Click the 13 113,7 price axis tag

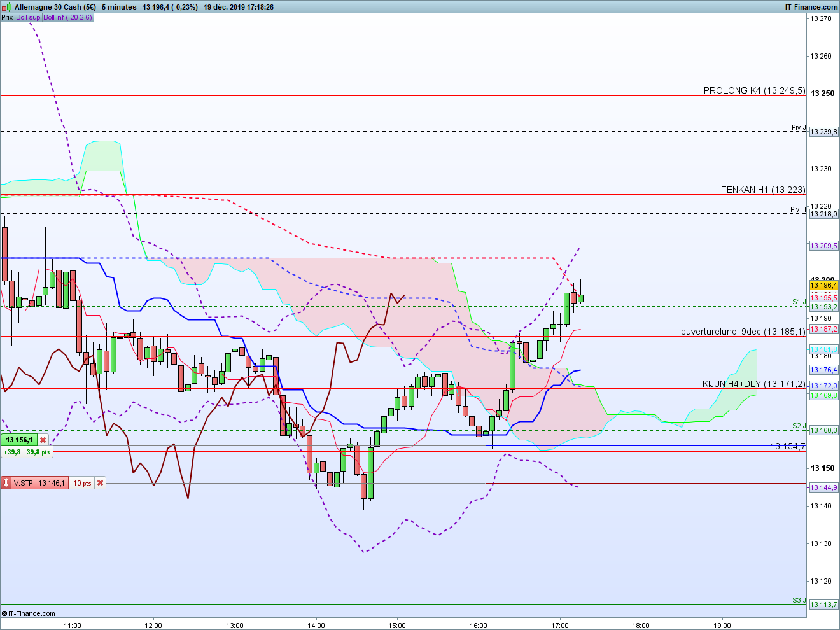pos(823,605)
